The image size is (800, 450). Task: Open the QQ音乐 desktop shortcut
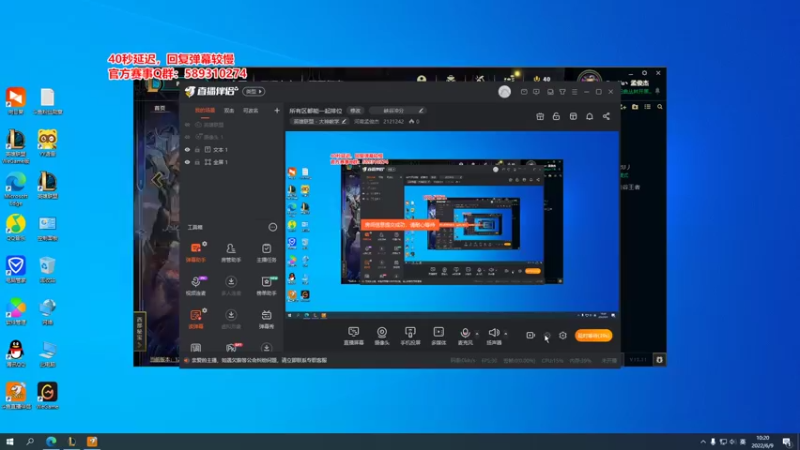coord(16,228)
